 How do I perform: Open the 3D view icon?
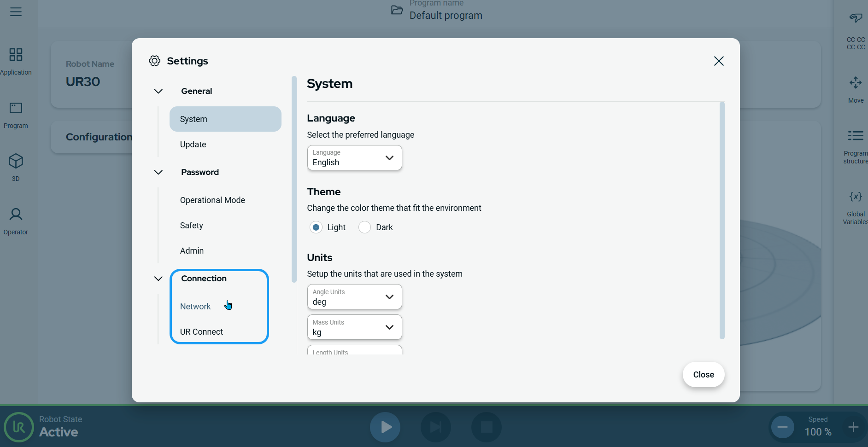pos(16,162)
